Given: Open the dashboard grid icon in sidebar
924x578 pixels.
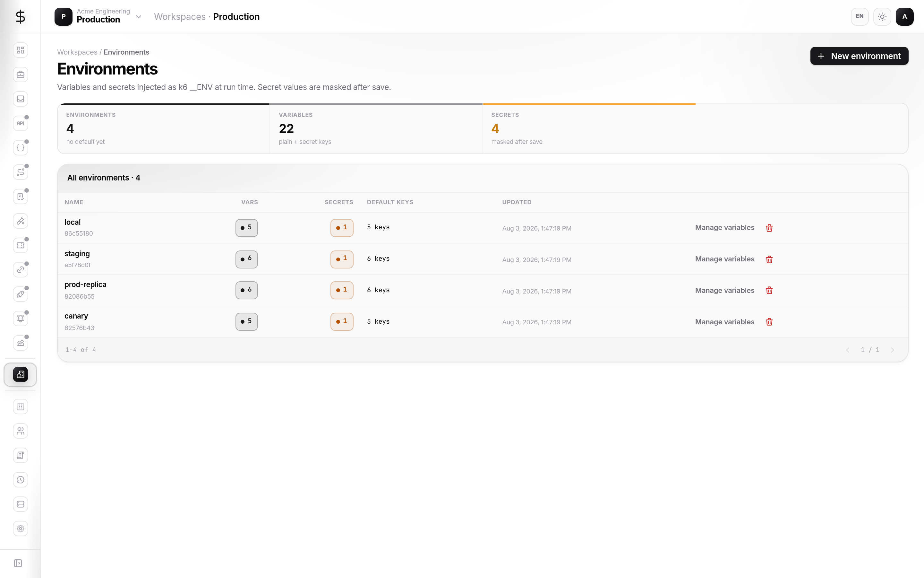Looking at the screenshot, I should pyautogui.click(x=21, y=50).
